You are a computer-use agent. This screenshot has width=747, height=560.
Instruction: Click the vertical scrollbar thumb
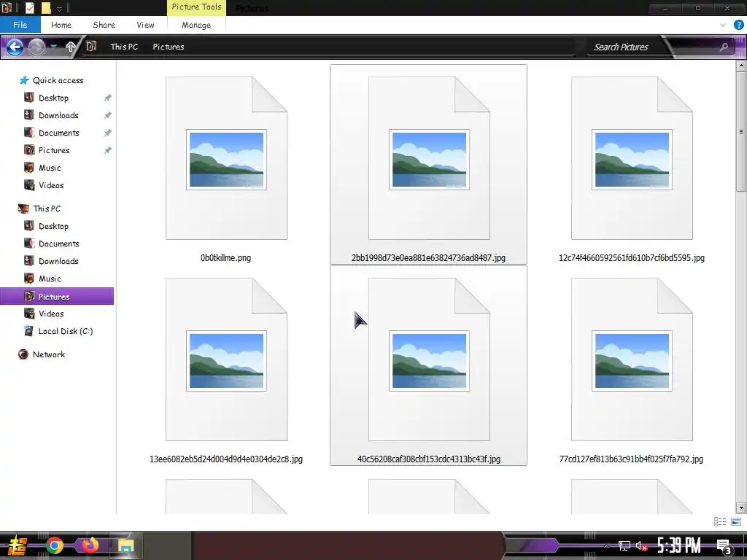(x=741, y=132)
